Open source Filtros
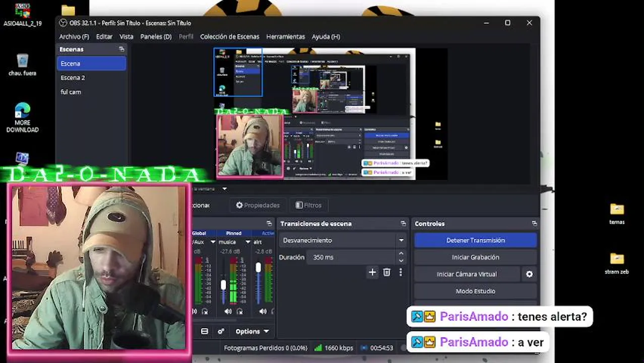The height and width of the screenshot is (363, 644). tap(308, 205)
